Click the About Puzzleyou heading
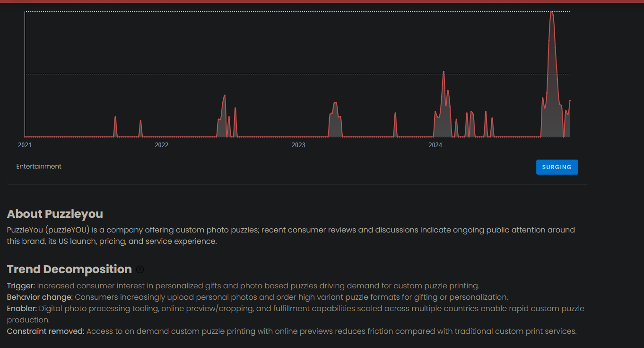Image resolution: width=644 pixels, height=348 pixels. 55,214
